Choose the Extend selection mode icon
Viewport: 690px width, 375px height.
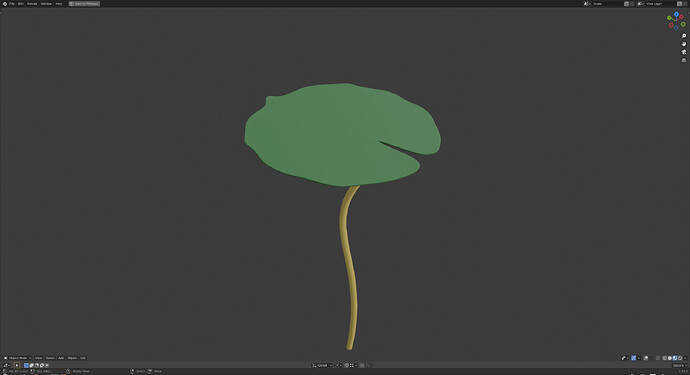point(31,365)
